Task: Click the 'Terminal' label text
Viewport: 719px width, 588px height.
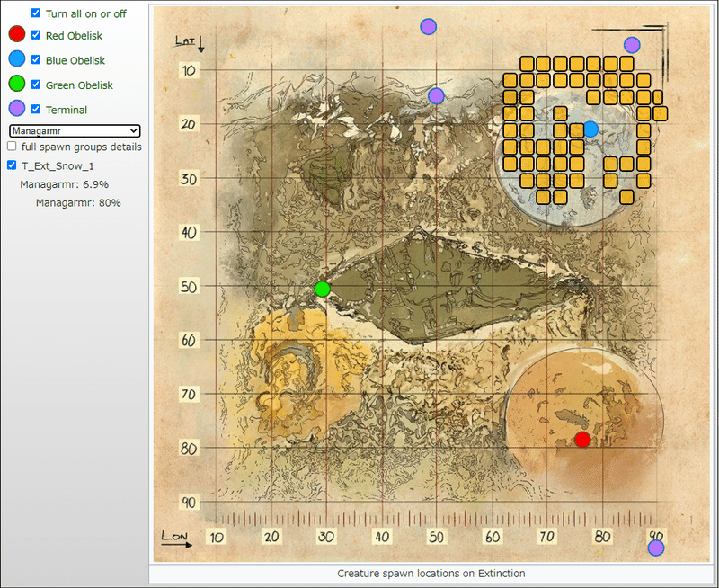Action: [x=66, y=110]
